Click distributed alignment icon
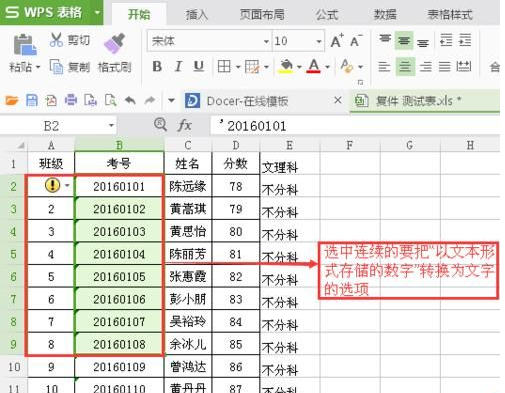 (x=464, y=67)
